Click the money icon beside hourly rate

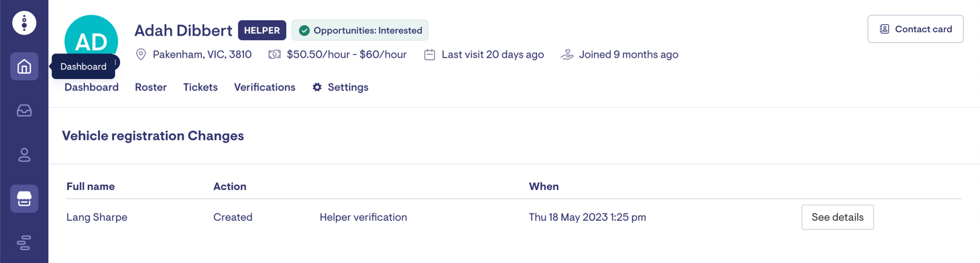(x=275, y=54)
